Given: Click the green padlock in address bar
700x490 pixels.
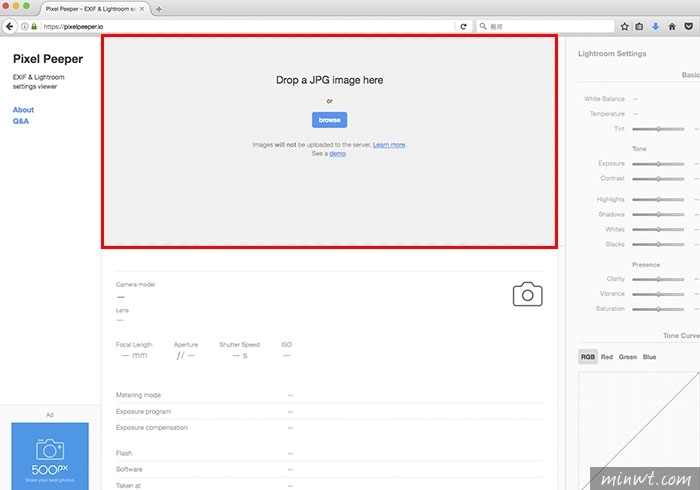Looking at the screenshot, I should pyautogui.click(x=34, y=26).
